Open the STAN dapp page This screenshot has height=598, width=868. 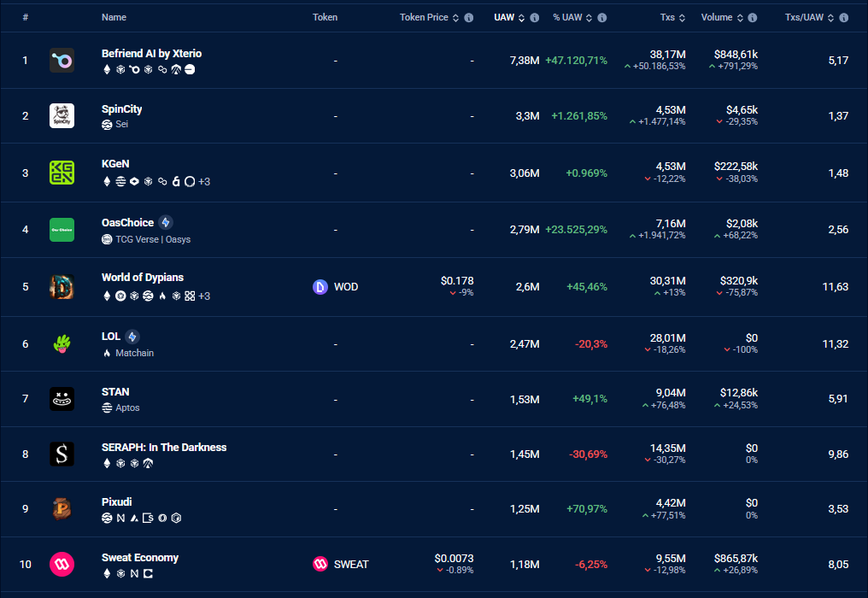click(115, 392)
